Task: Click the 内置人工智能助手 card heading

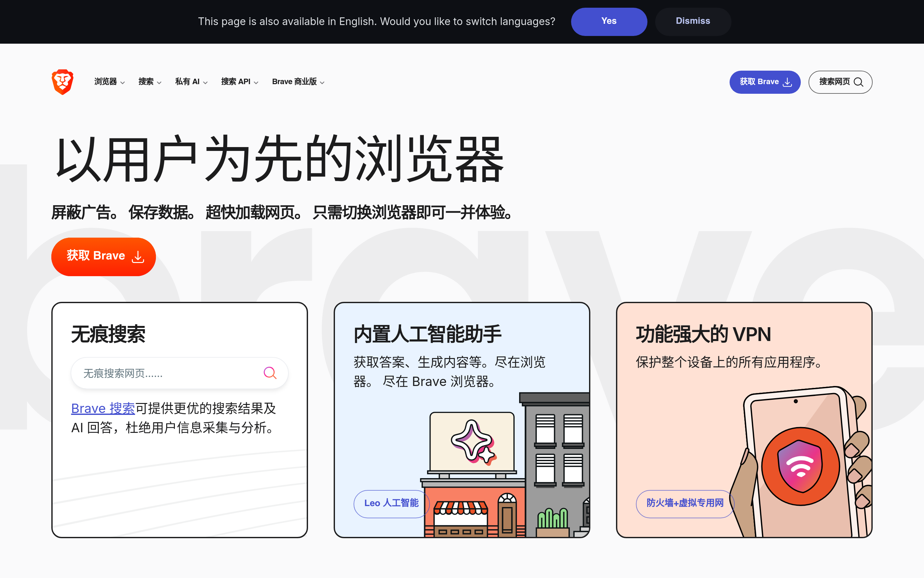Action: (x=427, y=334)
